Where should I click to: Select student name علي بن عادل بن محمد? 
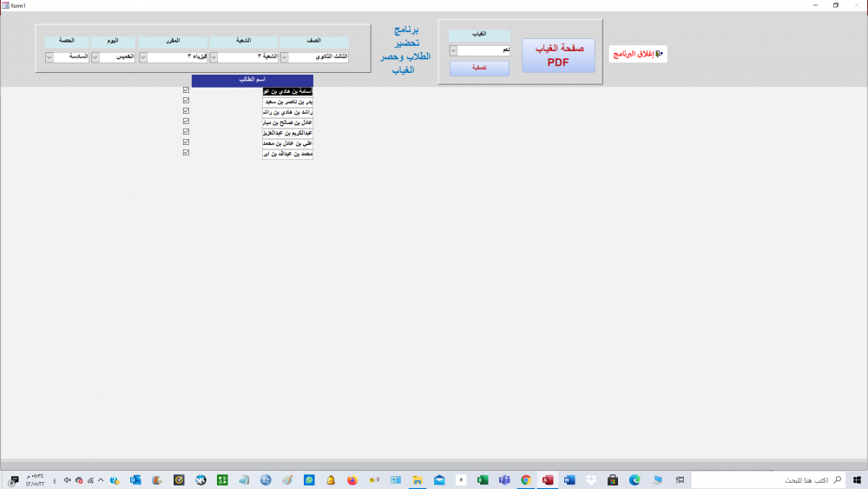point(288,143)
